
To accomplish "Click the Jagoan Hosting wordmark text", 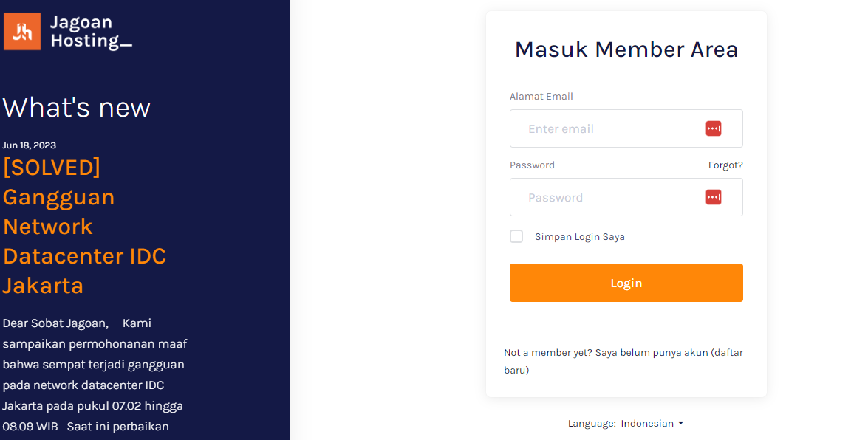I will [x=91, y=32].
